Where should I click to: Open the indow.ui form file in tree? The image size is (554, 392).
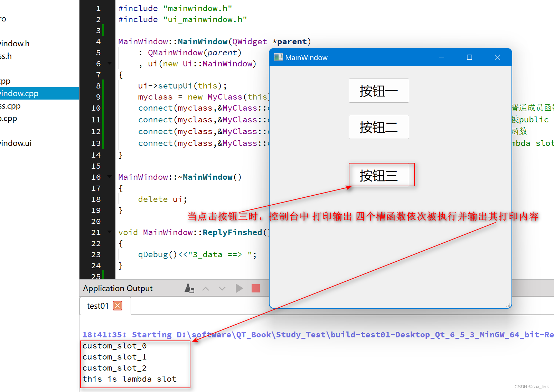[x=16, y=143]
